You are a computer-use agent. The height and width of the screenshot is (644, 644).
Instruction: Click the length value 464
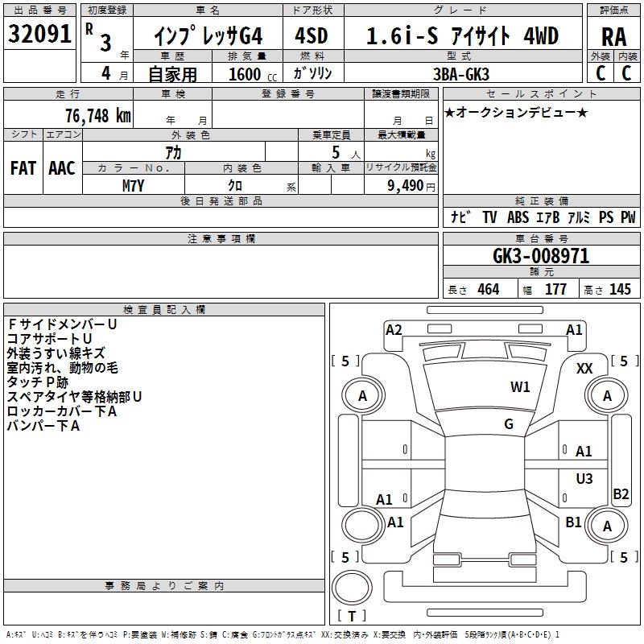click(x=489, y=289)
